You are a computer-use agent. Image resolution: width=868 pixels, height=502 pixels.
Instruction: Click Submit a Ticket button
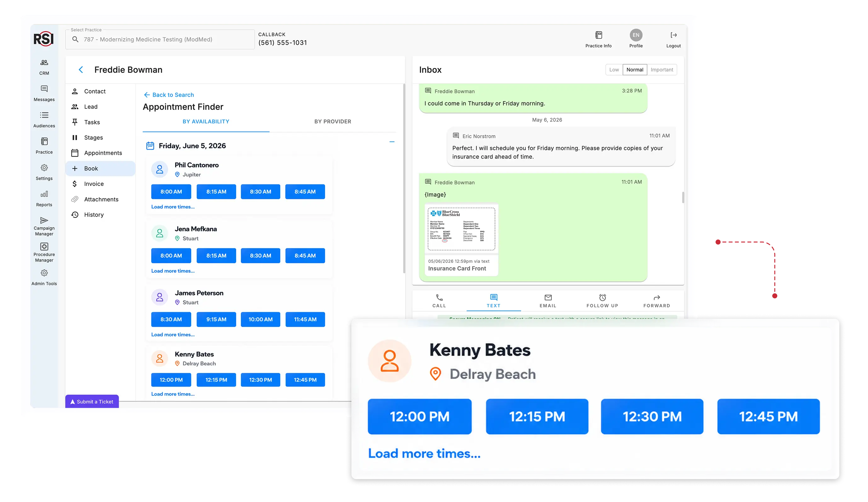click(92, 402)
